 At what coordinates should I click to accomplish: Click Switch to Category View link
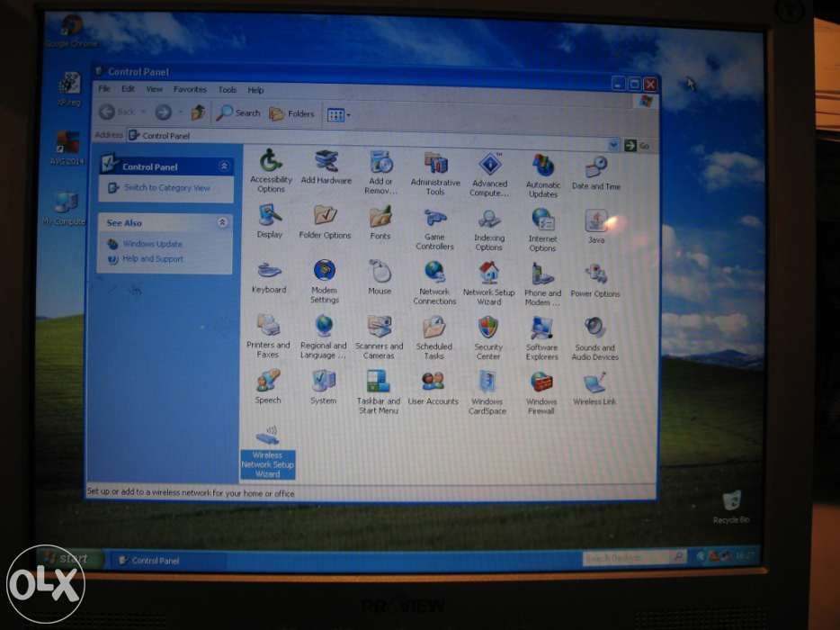[x=166, y=188]
